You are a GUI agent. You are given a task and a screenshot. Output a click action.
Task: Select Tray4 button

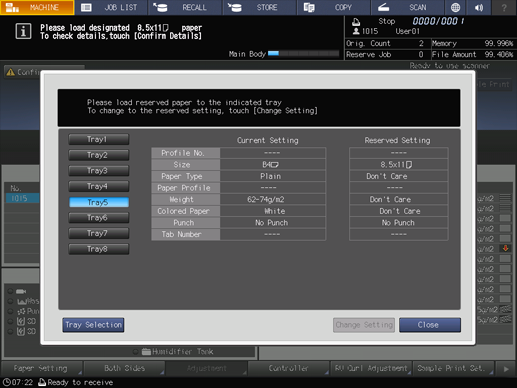pos(99,186)
